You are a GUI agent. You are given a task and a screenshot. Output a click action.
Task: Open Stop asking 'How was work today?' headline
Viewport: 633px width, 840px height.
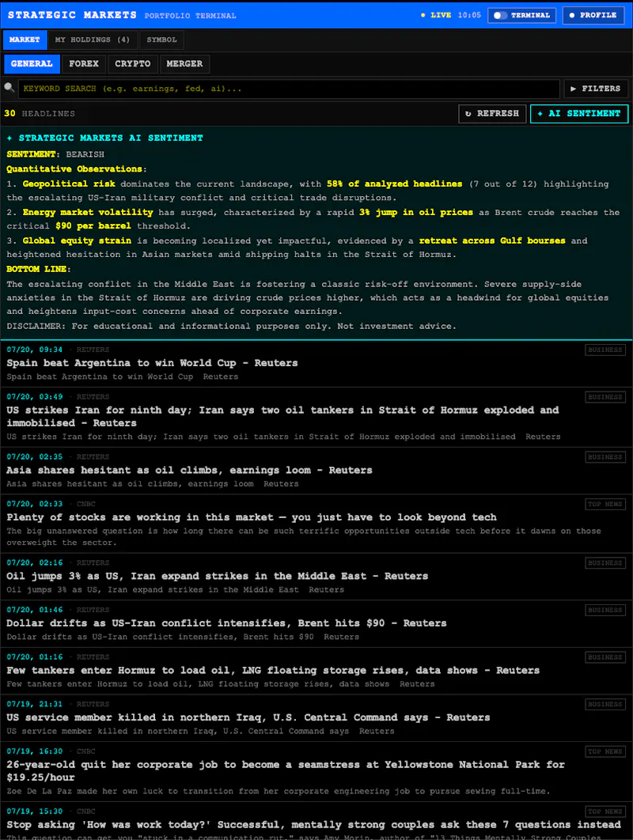tap(313, 825)
